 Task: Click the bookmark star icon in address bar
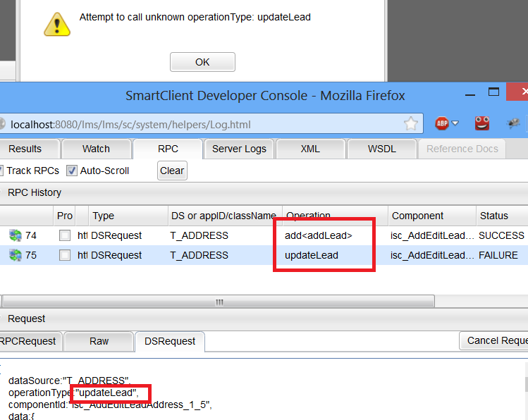(x=411, y=124)
